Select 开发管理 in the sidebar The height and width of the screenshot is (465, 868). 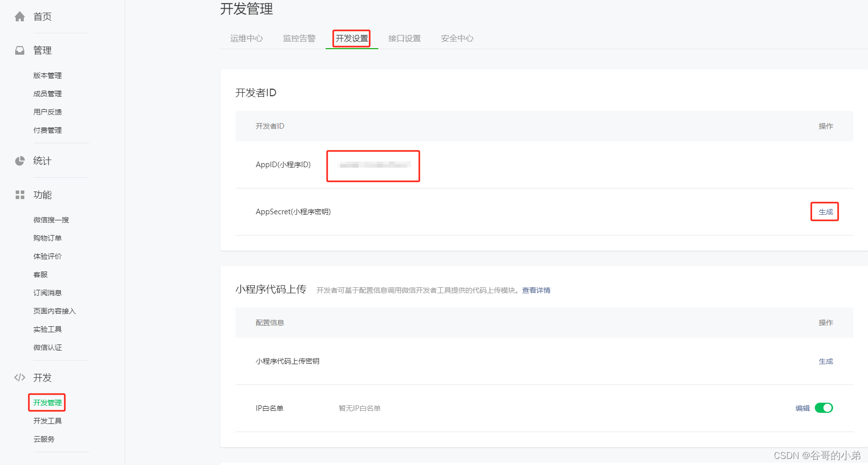(x=48, y=403)
